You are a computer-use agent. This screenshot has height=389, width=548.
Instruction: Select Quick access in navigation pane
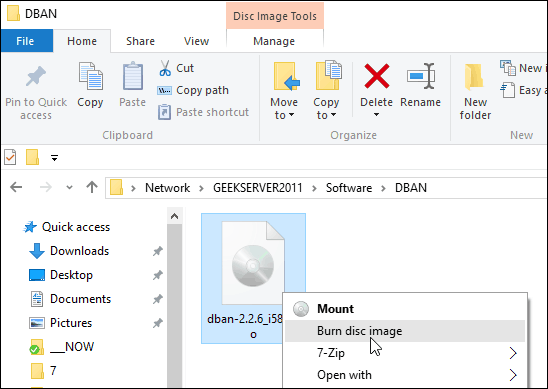pos(76,227)
